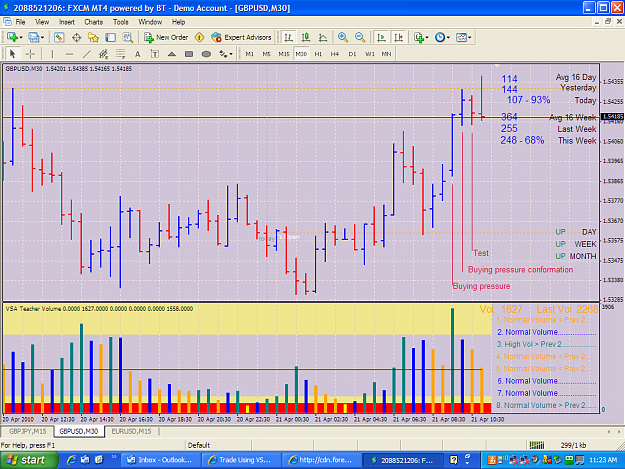625x469 pixels.
Task: Expand the Profiles dropdown arrow
Action: tap(42, 38)
